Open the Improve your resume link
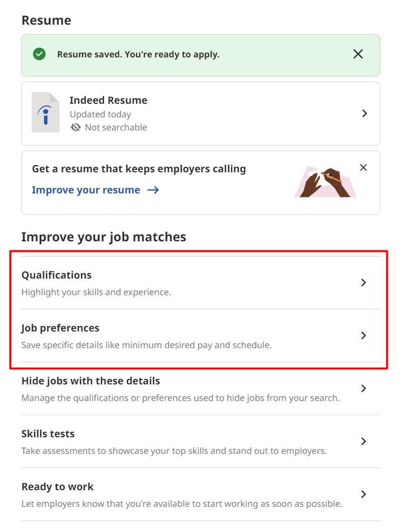Image resolution: width=407 pixels, height=532 pixels. (86, 190)
